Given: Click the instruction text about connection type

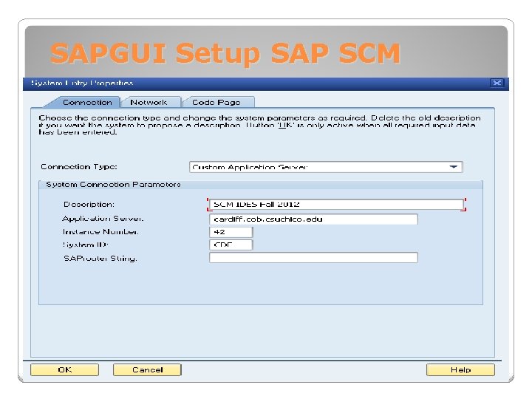Looking at the screenshot, I should click(x=259, y=125).
